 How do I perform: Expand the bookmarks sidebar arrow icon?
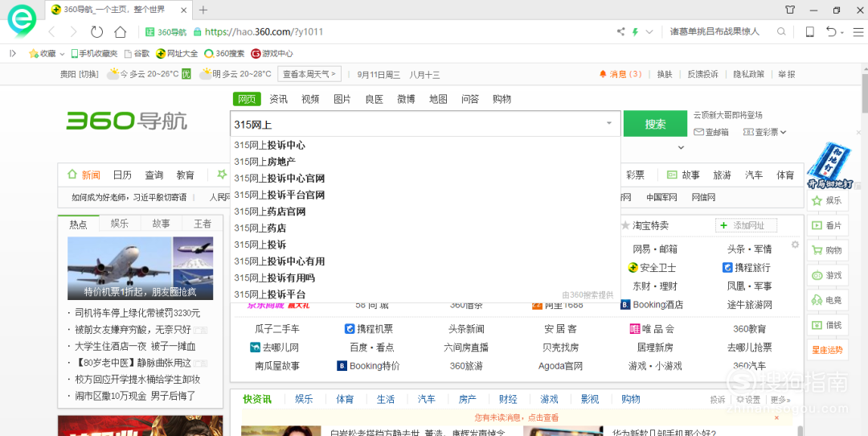pos(14,53)
